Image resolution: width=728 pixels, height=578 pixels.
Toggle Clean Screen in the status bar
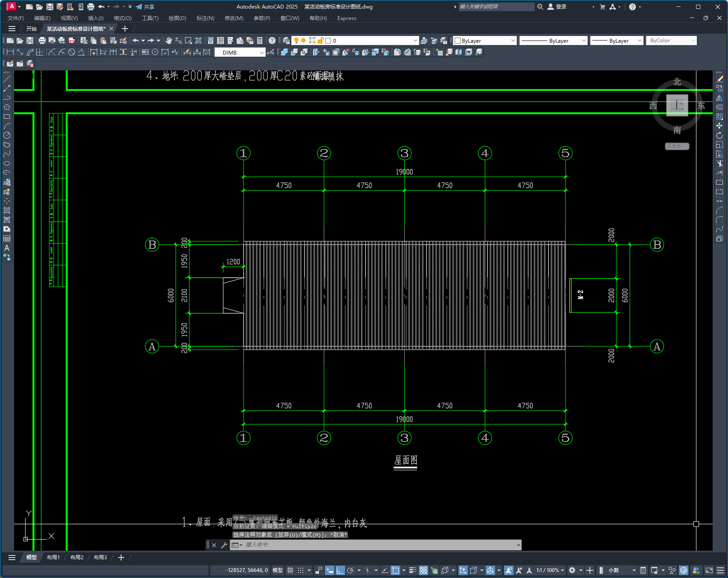(709, 570)
